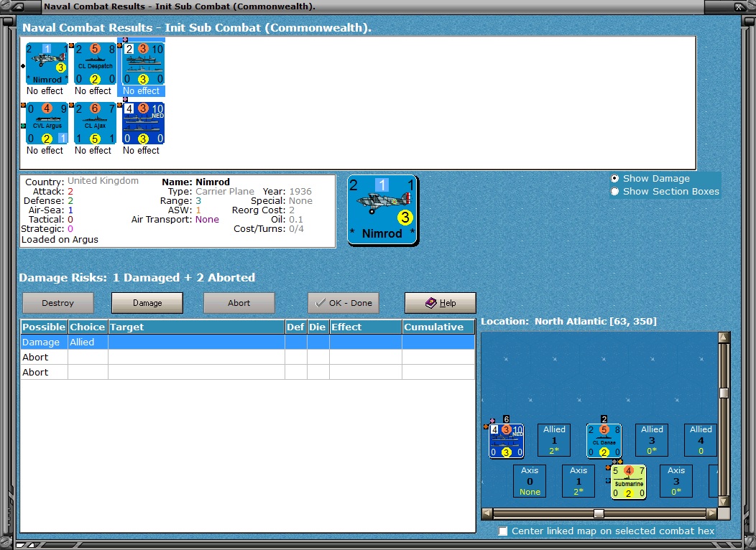Confirm with the OK - Done button
The image size is (756, 550).
pos(344,303)
